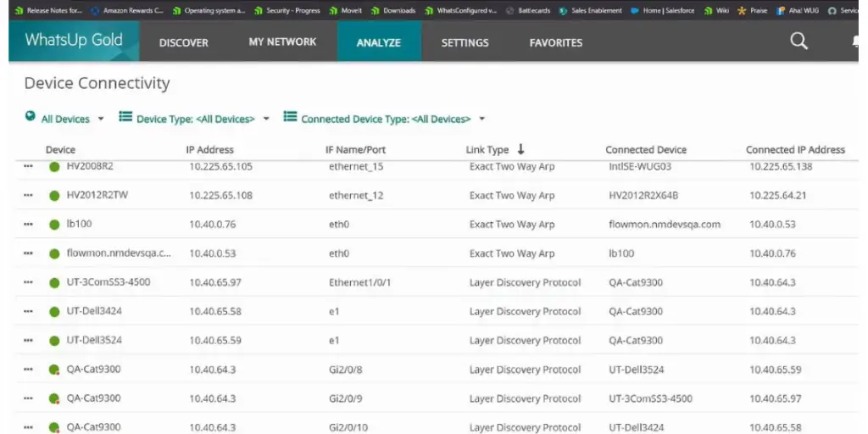The width and height of the screenshot is (868, 434).
Task: Click port ethernet_12 cell
Action: pos(356,196)
